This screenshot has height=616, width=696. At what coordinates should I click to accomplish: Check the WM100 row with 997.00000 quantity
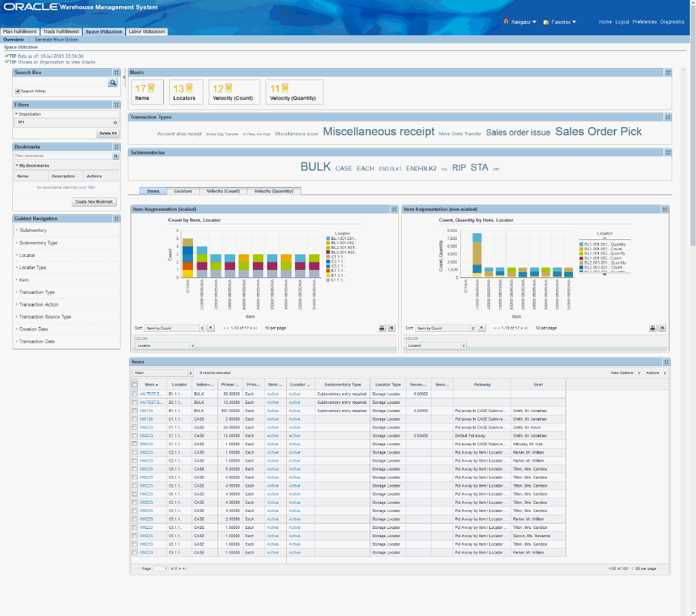[135, 411]
